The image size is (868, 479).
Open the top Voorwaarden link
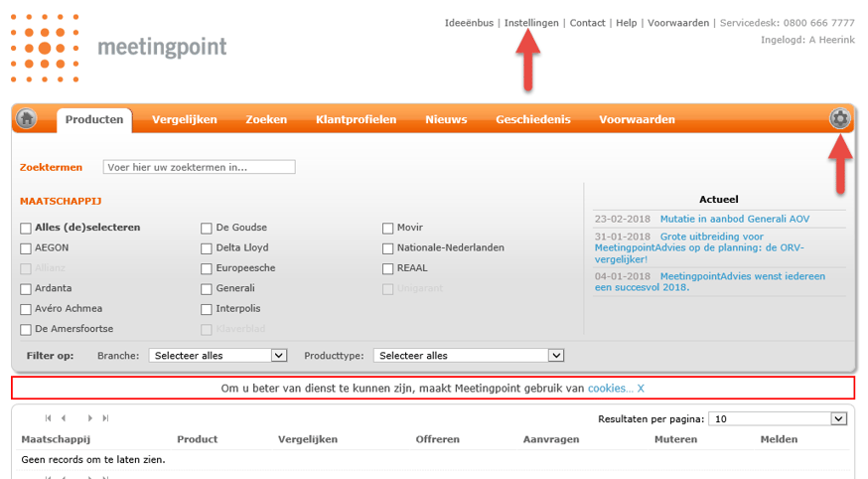678,23
